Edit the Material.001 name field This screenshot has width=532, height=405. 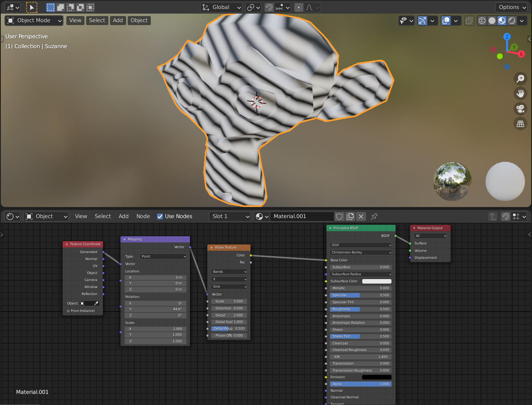click(302, 216)
